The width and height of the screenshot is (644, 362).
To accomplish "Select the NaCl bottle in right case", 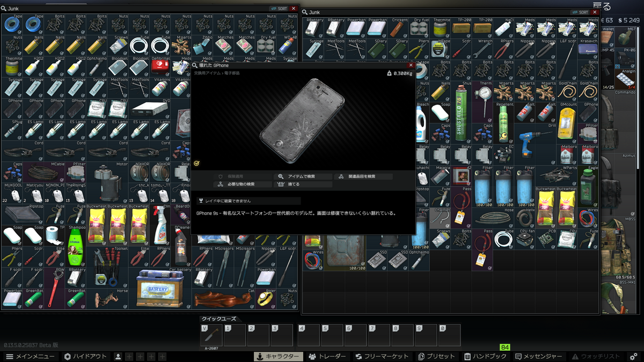I will coord(503,28).
